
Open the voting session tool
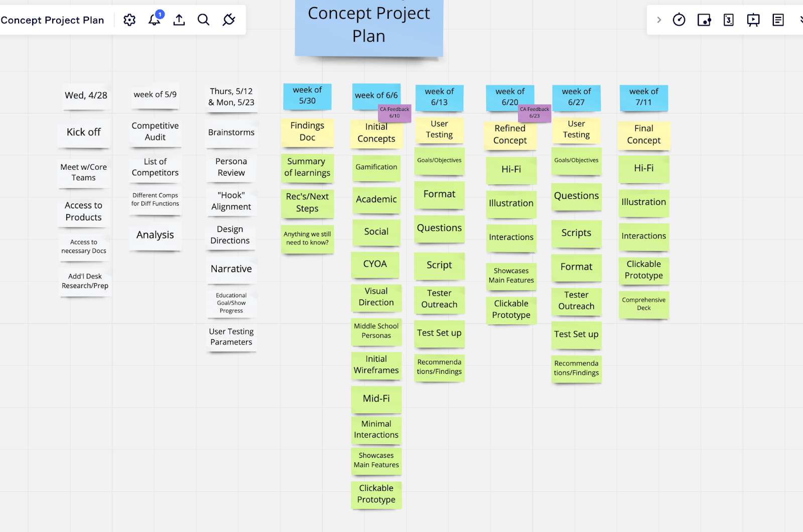pos(704,20)
